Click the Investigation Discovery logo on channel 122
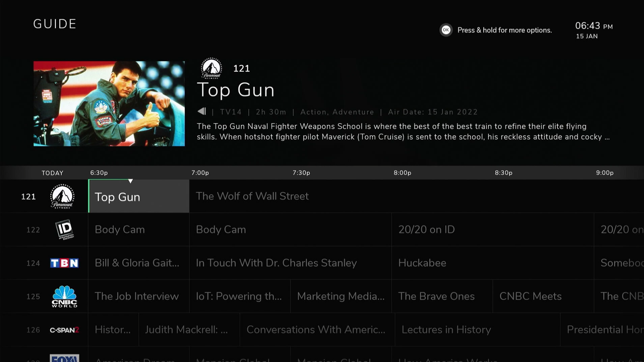This screenshot has width=644, height=362. [x=65, y=229]
